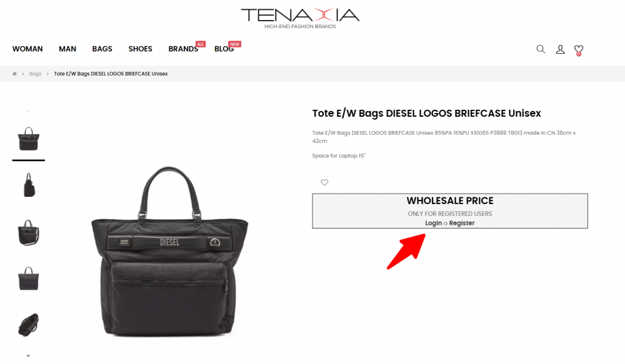
Task: Open the BAGS menu
Action: point(102,49)
